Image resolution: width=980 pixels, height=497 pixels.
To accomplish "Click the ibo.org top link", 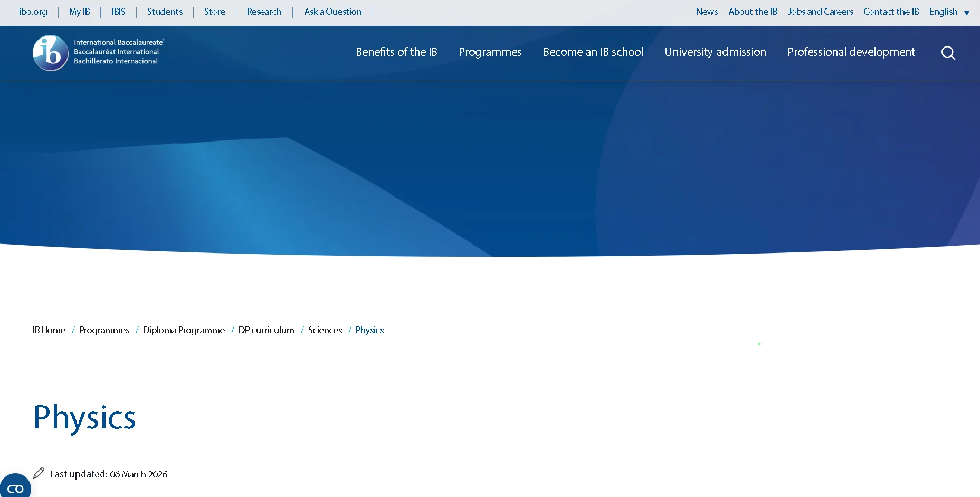I will 33,12.
